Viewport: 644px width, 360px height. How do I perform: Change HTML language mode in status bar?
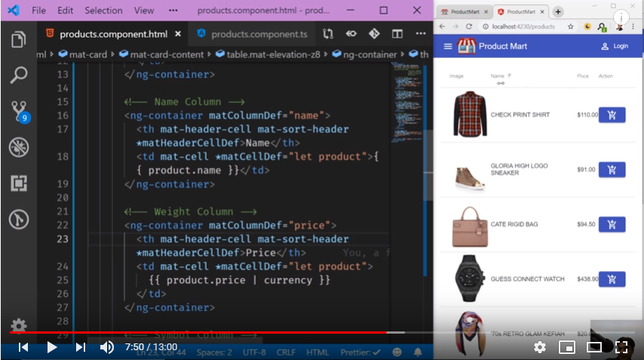point(317,352)
